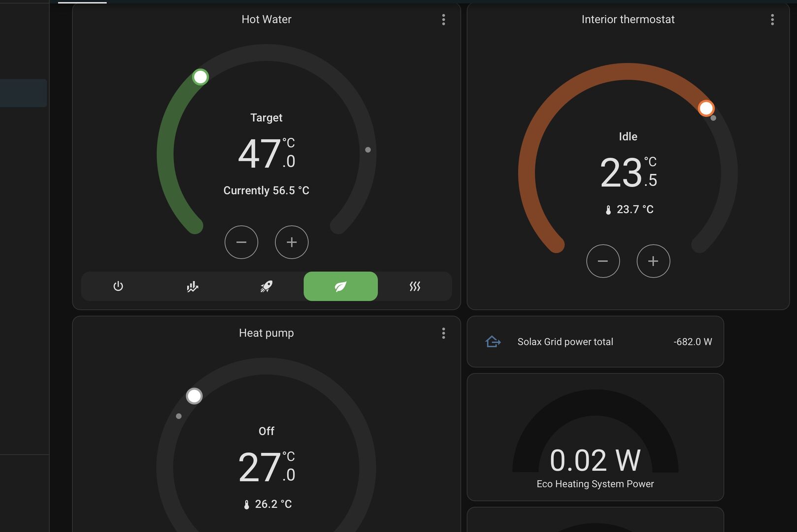
Task: Open Interior thermostat three-dot menu
Action: coord(772,20)
